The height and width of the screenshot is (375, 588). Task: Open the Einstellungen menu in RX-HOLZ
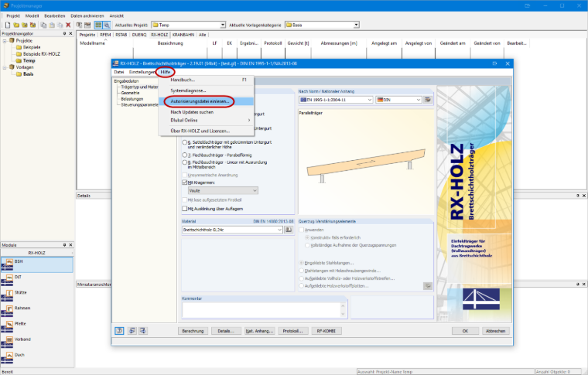tap(142, 72)
